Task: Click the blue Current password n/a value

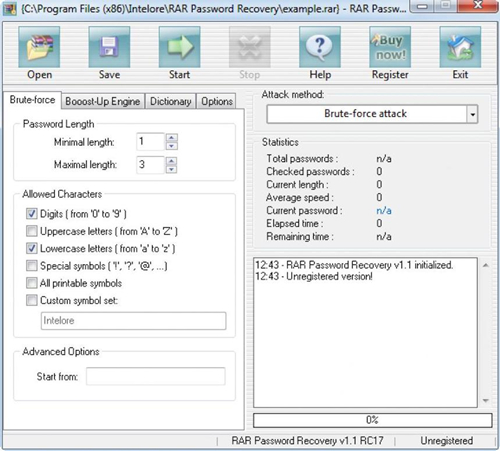Action: [x=384, y=211]
